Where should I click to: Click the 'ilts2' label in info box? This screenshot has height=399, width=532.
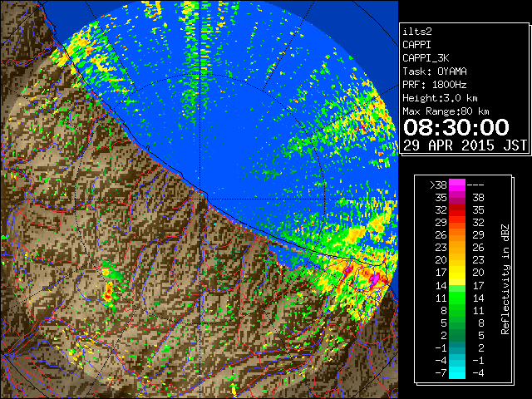[417, 32]
